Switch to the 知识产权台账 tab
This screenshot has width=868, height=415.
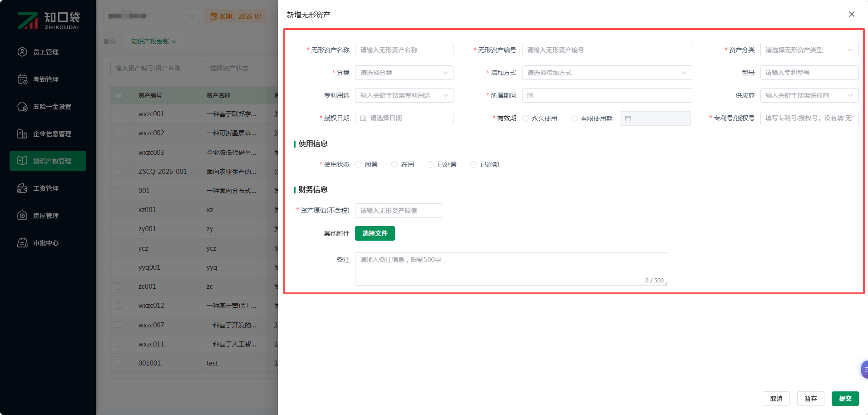pos(150,41)
